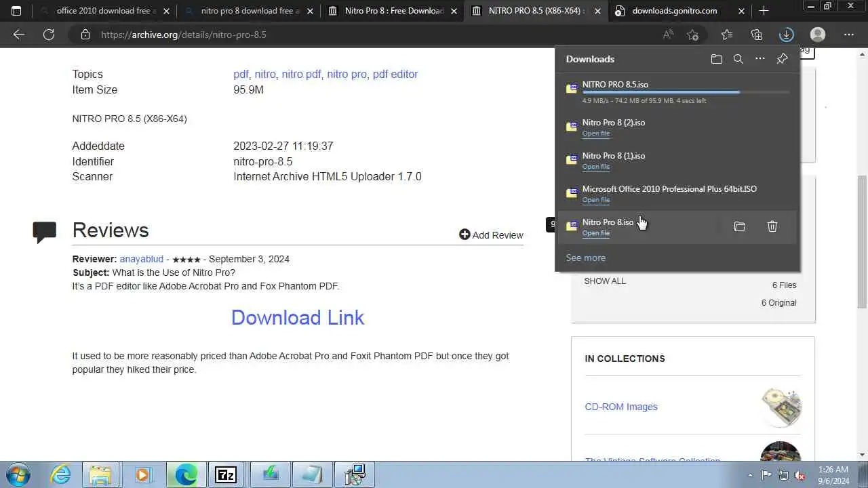Show Nitro Pro 8.iso in folder
The image size is (868, 488).
(740, 226)
